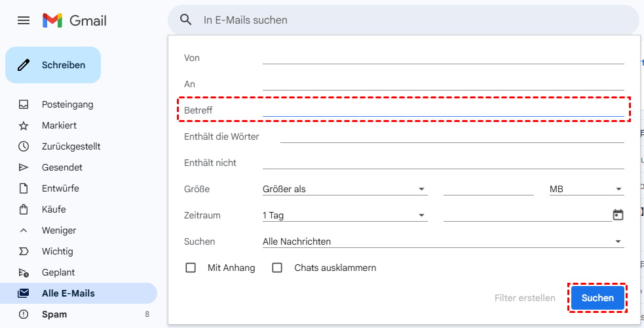
Task: Click the Entwürfe document icon
Action: [24, 188]
